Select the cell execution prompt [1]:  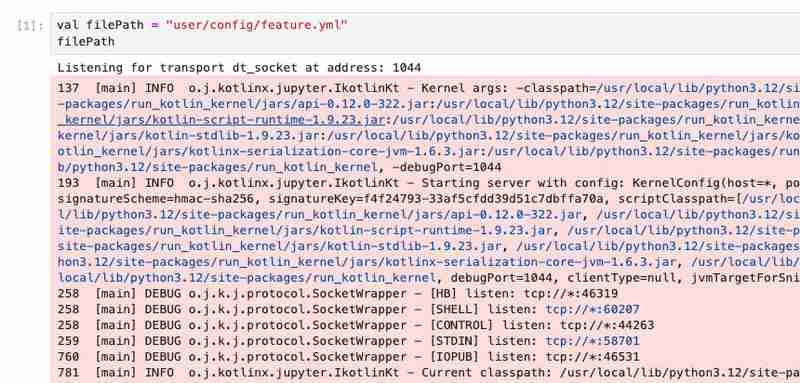pos(30,25)
